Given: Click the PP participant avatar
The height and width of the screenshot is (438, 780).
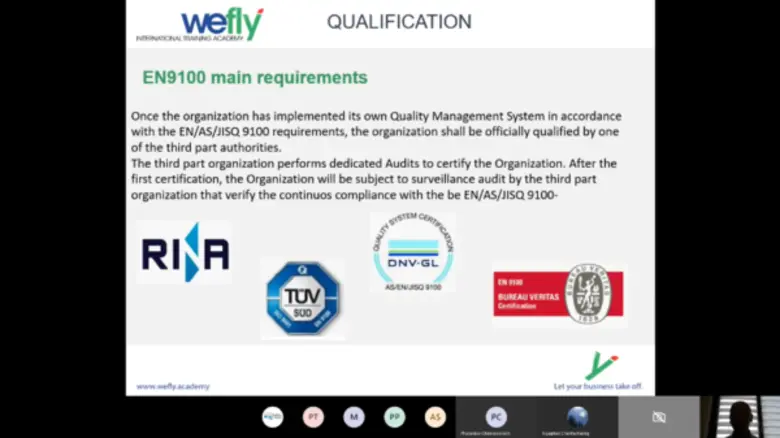Looking at the screenshot, I should click(395, 417).
